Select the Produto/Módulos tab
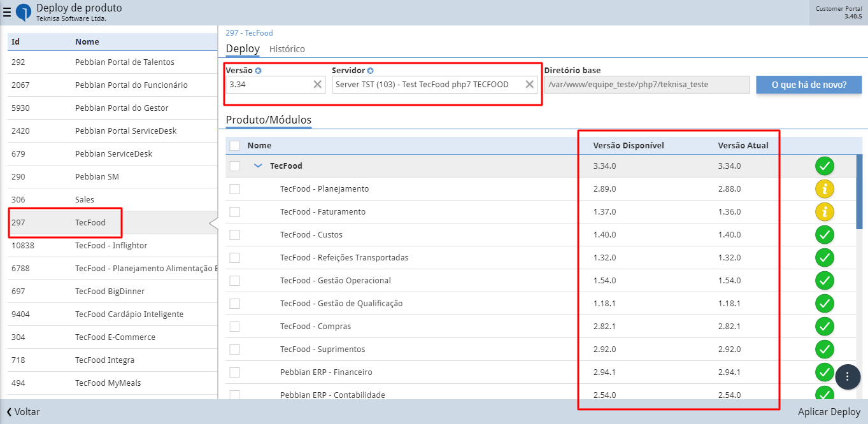Image resolution: width=868 pixels, height=424 pixels. point(269,120)
